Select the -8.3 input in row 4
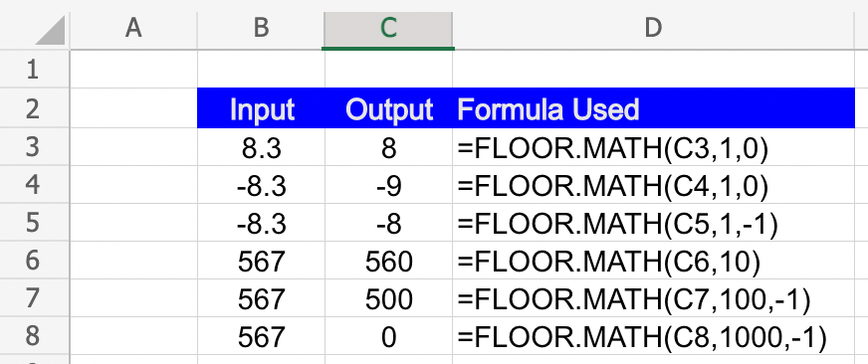 click(x=261, y=185)
